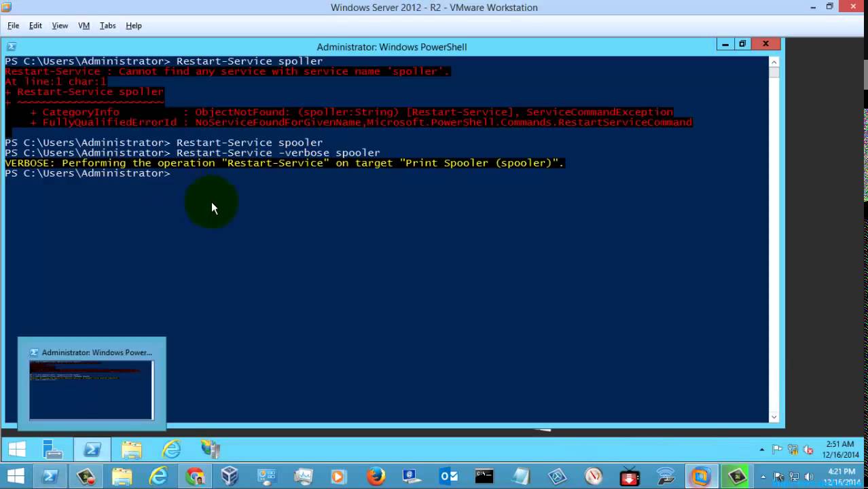Click the guest Windows Start button
Image resolution: width=868 pixels, height=489 pixels.
tap(16, 449)
